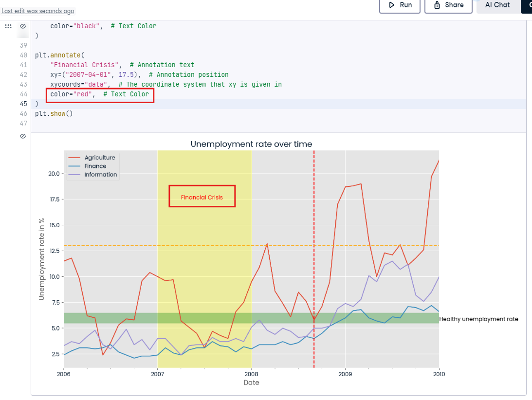Click the Finance legend entry

coord(87,166)
